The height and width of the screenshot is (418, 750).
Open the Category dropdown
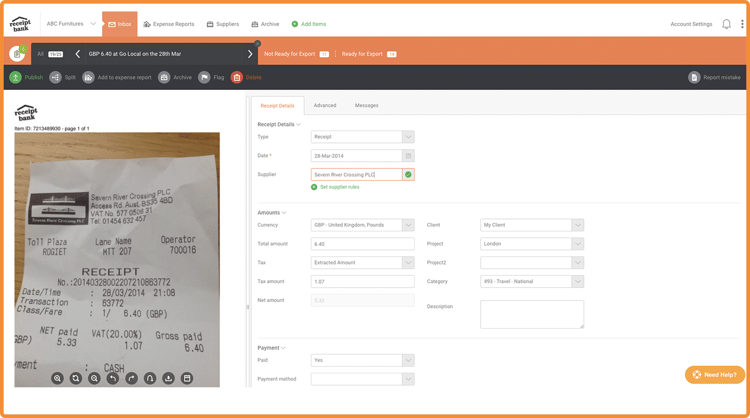pyautogui.click(x=577, y=282)
